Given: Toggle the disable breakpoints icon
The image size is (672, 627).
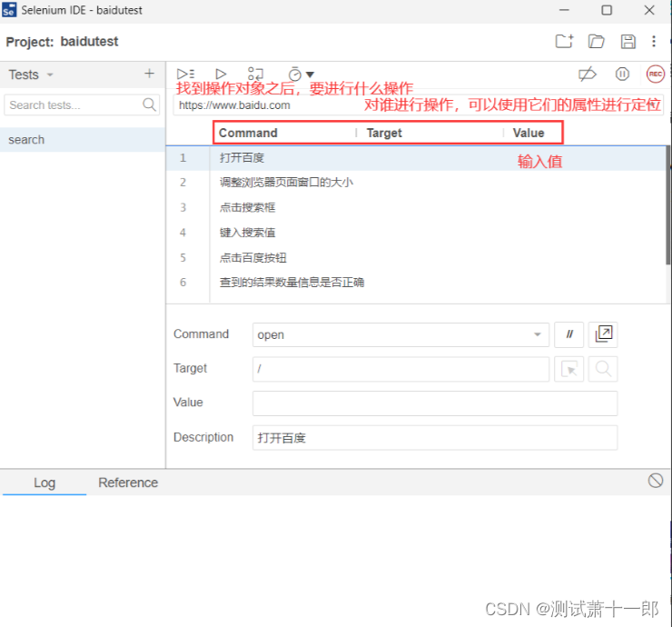Looking at the screenshot, I should (x=588, y=75).
